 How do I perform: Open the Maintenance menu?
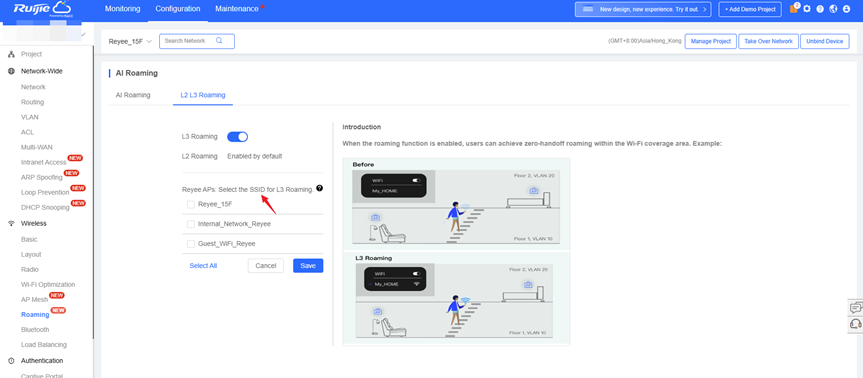click(237, 9)
